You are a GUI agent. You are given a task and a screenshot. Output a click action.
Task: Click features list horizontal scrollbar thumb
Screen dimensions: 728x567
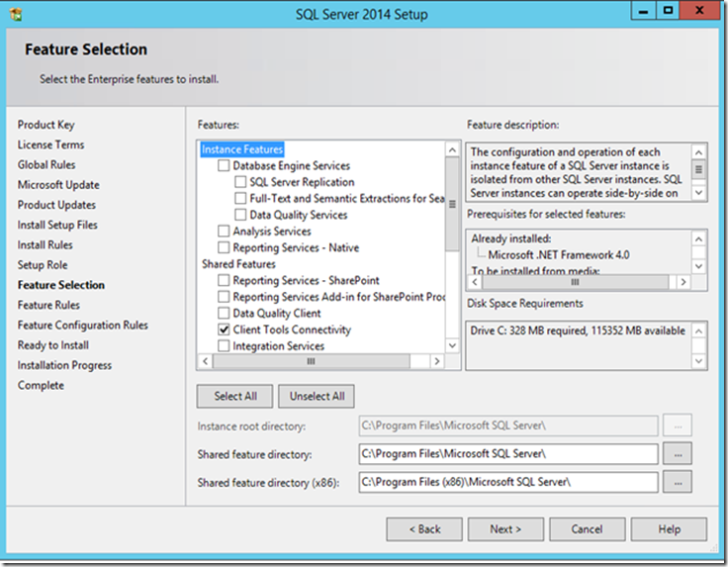point(311,361)
